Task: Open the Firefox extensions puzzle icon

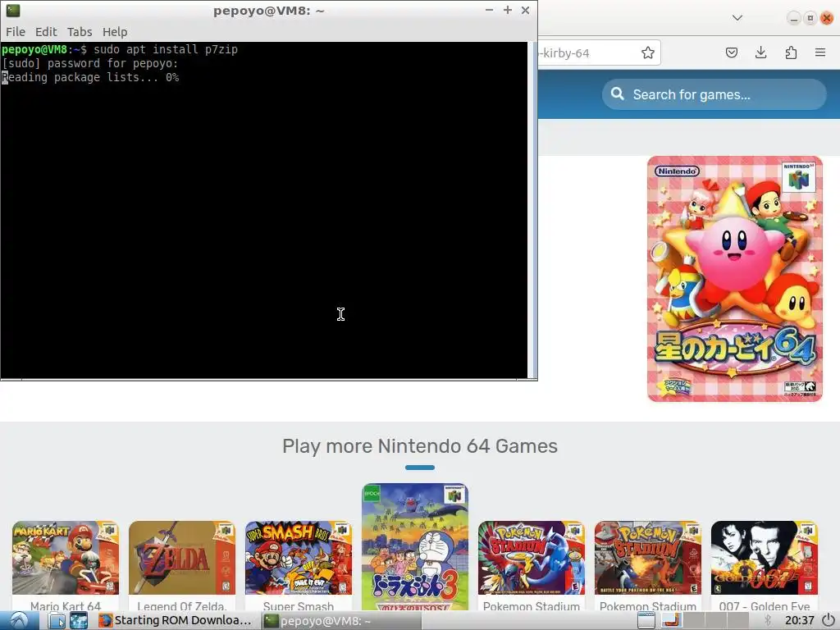Action: click(791, 52)
